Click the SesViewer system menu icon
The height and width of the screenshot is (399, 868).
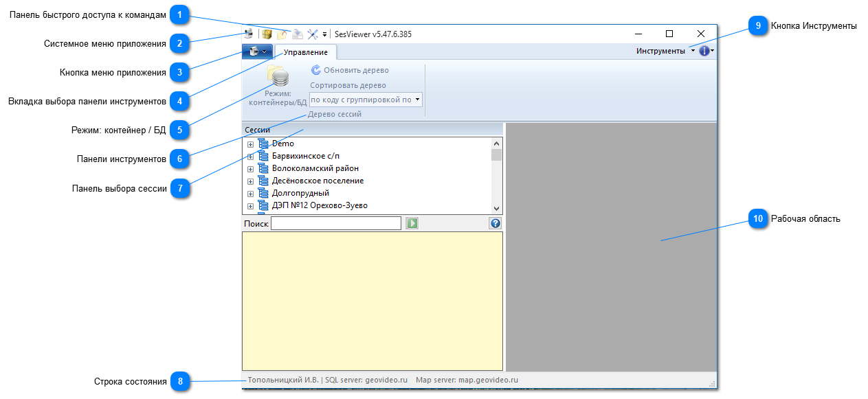pyautogui.click(x=249, y=34)
